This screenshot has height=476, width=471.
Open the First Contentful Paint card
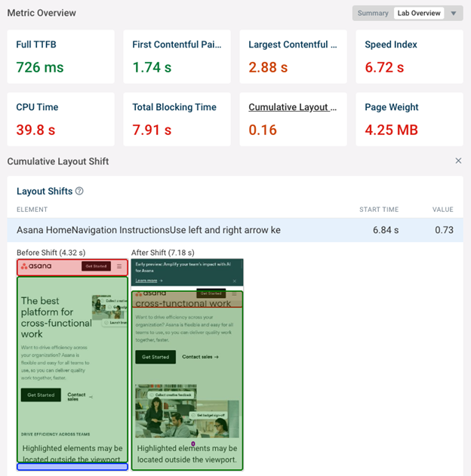click(x=177, y=57)
